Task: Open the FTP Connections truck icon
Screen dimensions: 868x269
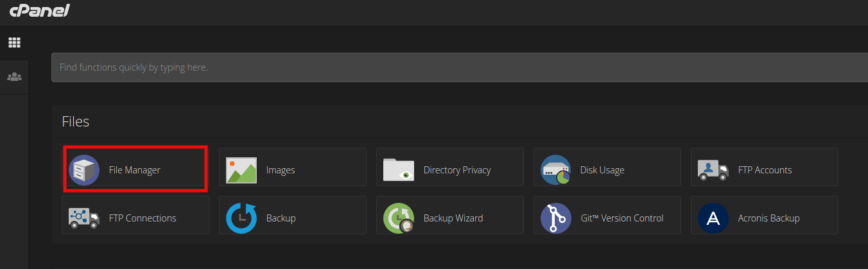Action: click(x=84, y=218)
